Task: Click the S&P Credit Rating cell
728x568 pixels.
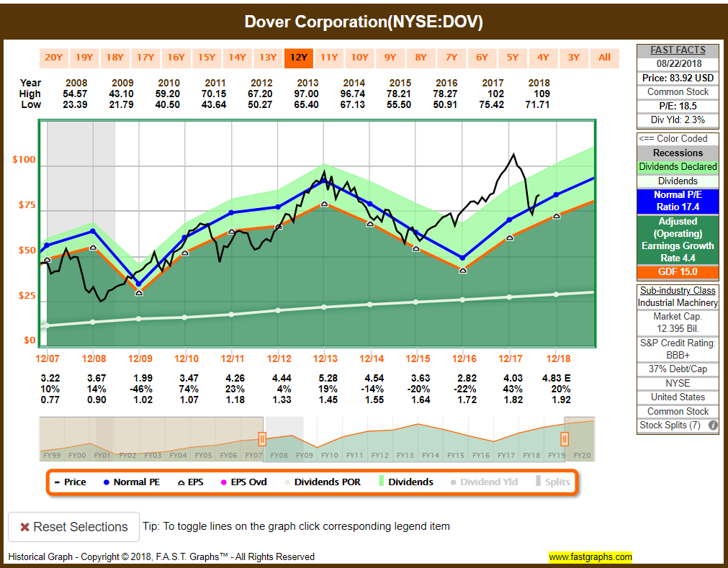Action: 678,349
